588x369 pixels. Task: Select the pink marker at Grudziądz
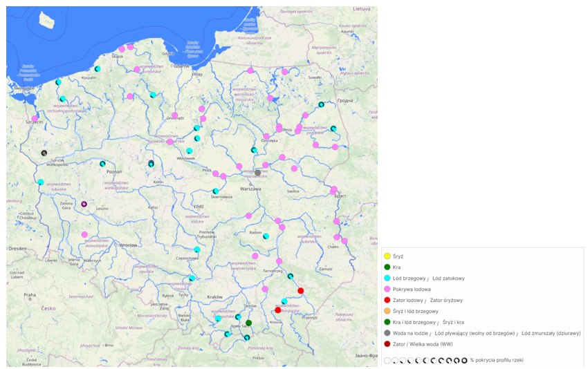click(x=174, y=115)
